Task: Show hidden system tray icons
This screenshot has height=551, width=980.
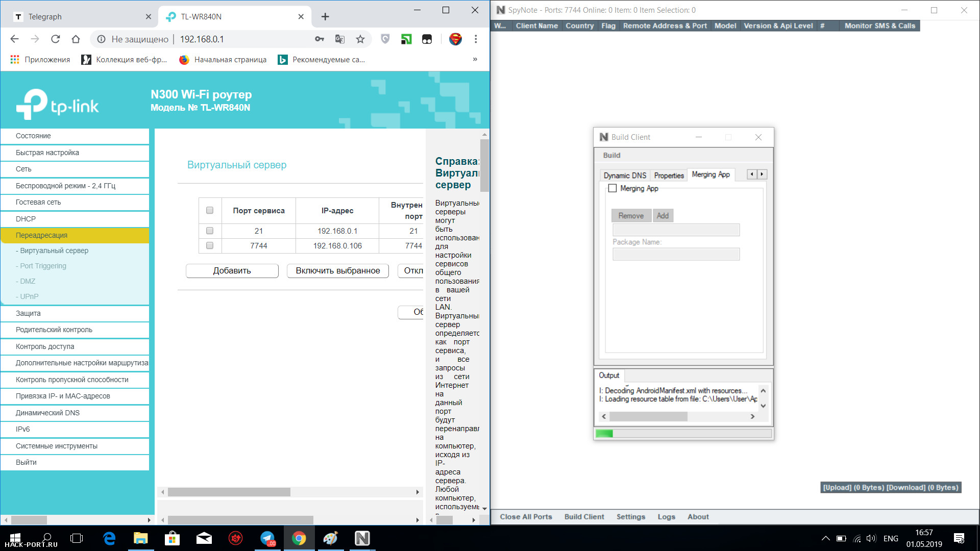Action: click(x=825, y=538)
